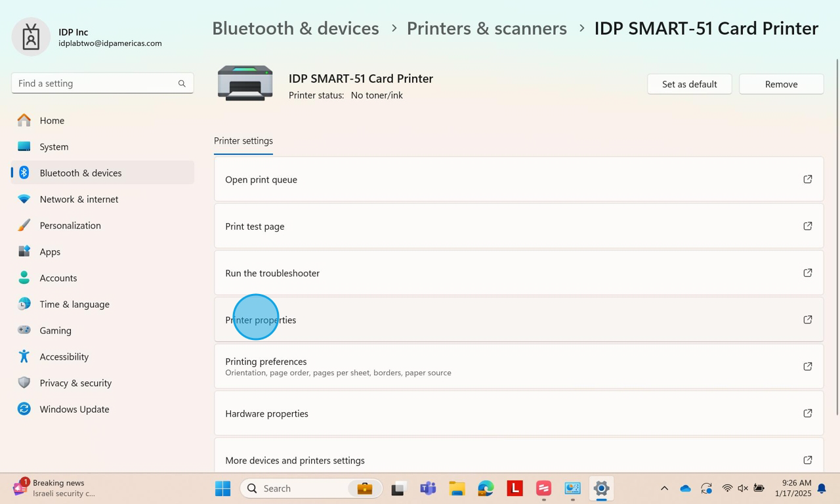Image resolution: width=840 pixels, height=504 pixels.
Task: Click the Accounts icon in the sidebar
Action: tap(24, 278)
